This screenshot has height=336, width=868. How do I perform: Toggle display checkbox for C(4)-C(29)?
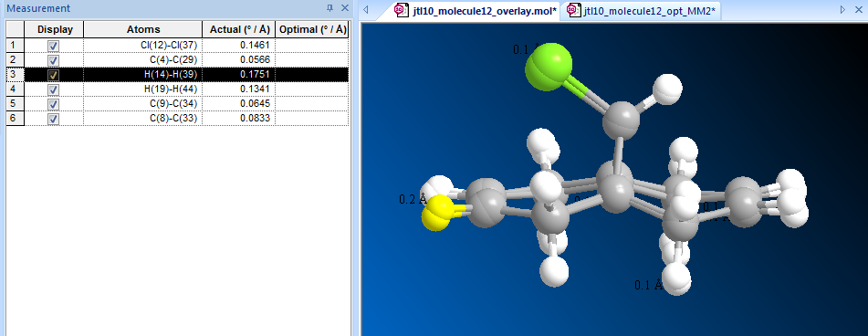pos(53,59)
